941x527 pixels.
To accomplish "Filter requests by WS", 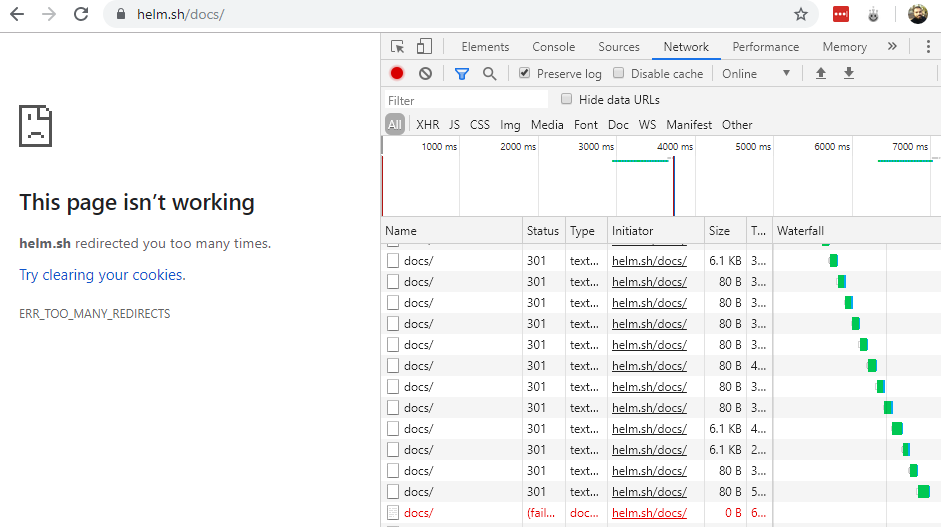I will (x=647, y=125).
